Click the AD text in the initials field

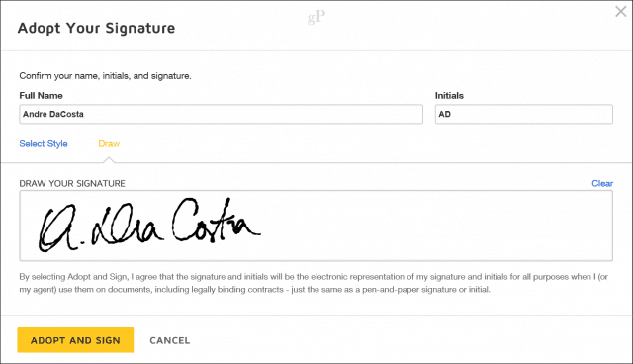tap(444, 114)
